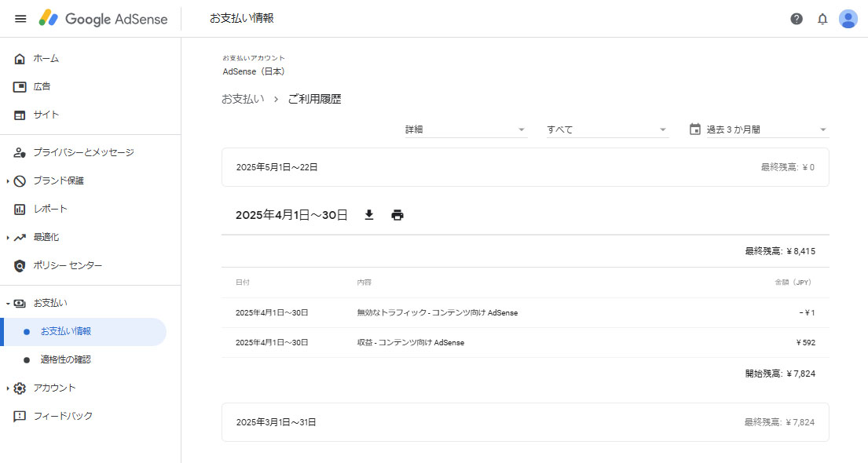The image size is (868, 463).
Task: Expand the 2025年5月1日〜22日 statement row
Action: tap(525, 167)
